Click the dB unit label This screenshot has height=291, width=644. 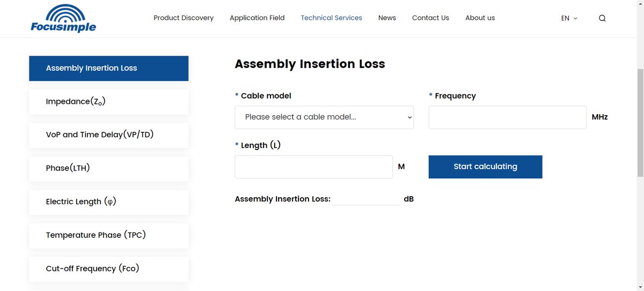tap(408, 199)
